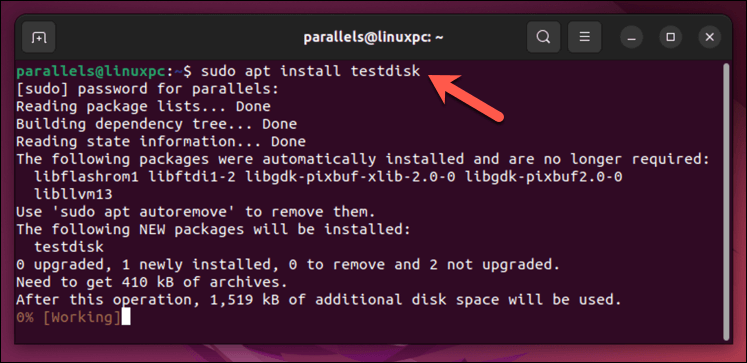Click the green parallels@linuxpc prompt text
747x363 pixels.
point(91,71)
